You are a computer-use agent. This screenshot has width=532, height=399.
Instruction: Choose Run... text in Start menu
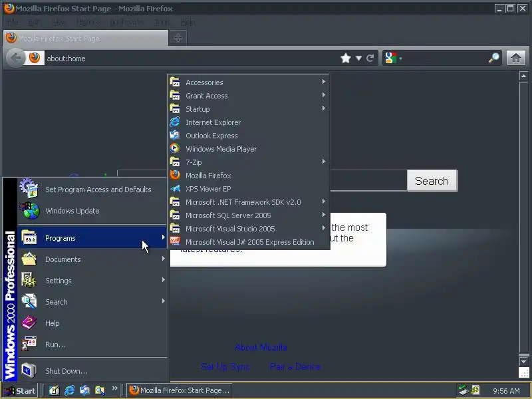click(x=55, y=344)
